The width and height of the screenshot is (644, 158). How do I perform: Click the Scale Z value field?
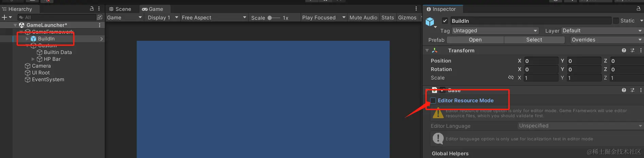tap(627, 78)
